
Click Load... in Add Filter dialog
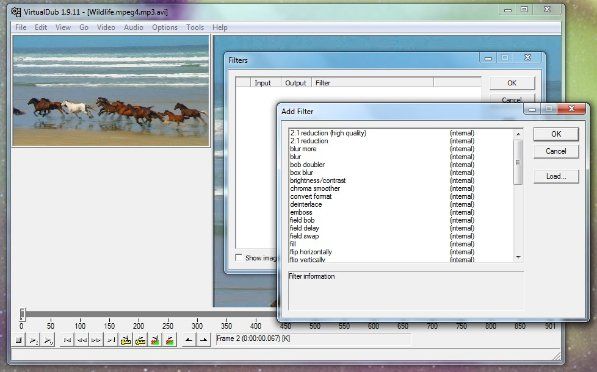[x=556, y=176]
